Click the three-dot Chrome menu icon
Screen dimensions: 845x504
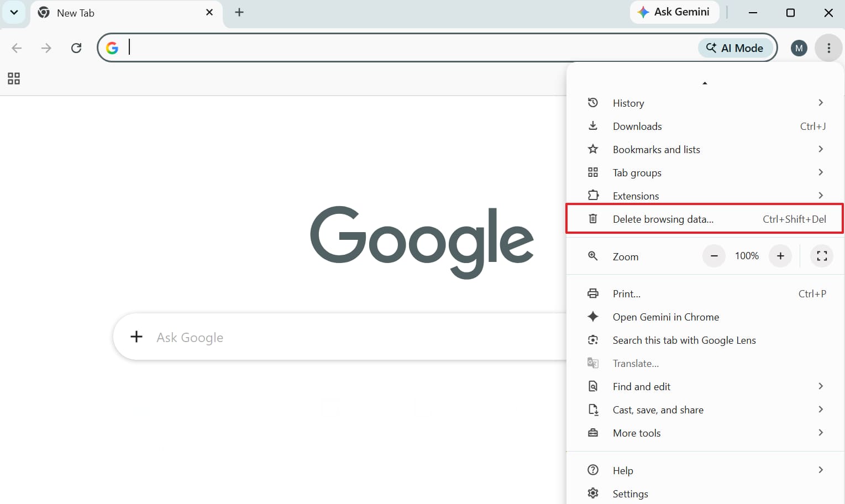pos(828,48)
